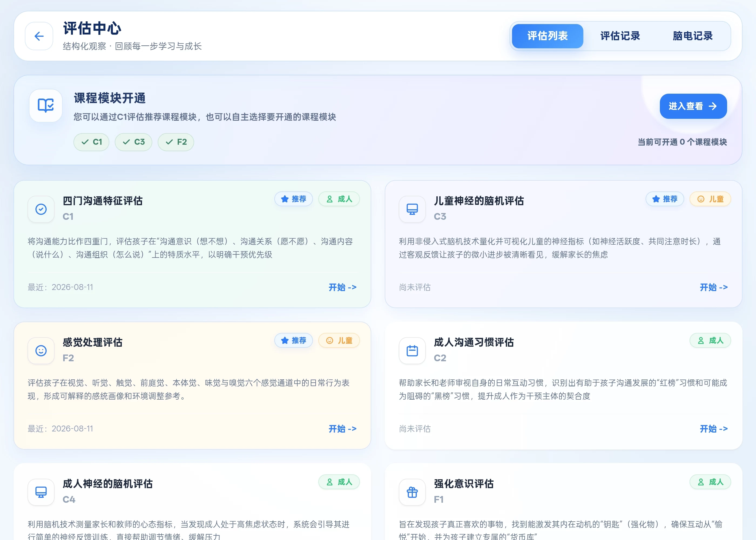Click the 儿童神经的脑机评估 card title

tap(479, 201)
